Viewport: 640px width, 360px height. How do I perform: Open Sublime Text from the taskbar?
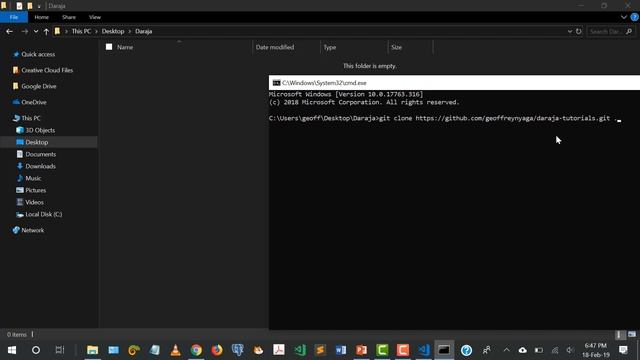point(320,350)
